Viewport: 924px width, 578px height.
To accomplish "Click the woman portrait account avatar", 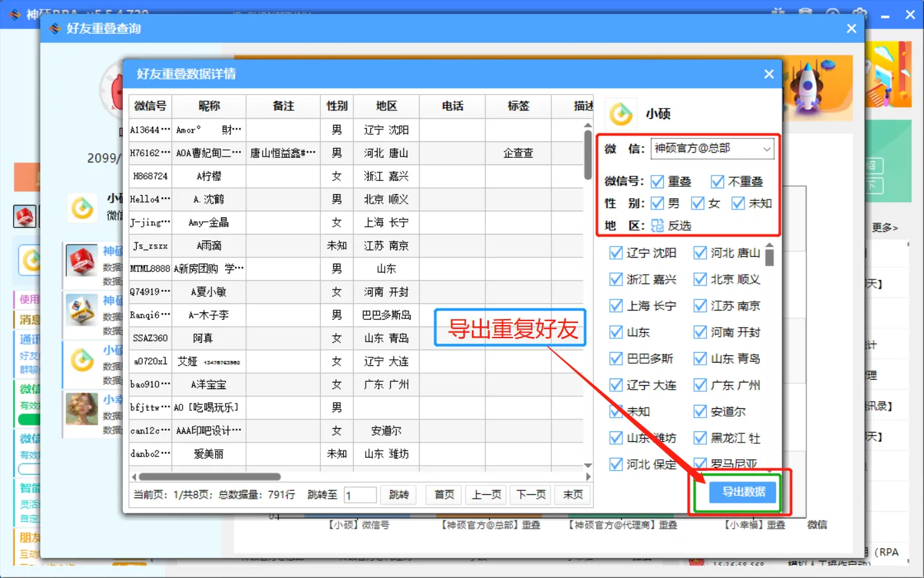I will click(x=82, y=409).
